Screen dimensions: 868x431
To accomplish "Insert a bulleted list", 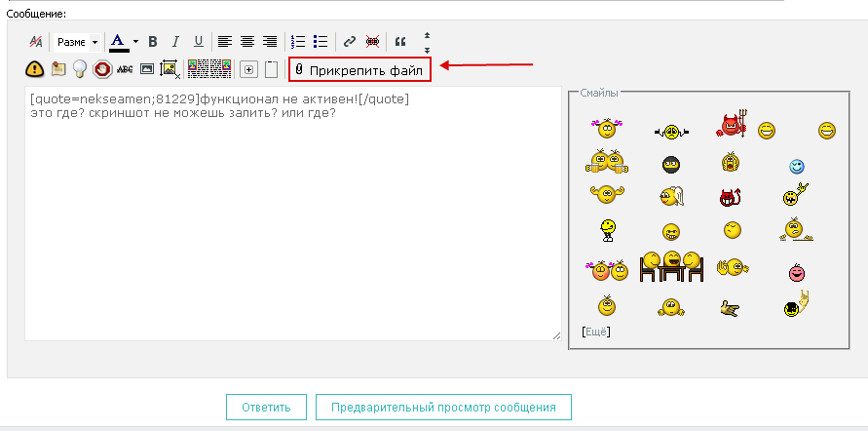I will point(321,42).
